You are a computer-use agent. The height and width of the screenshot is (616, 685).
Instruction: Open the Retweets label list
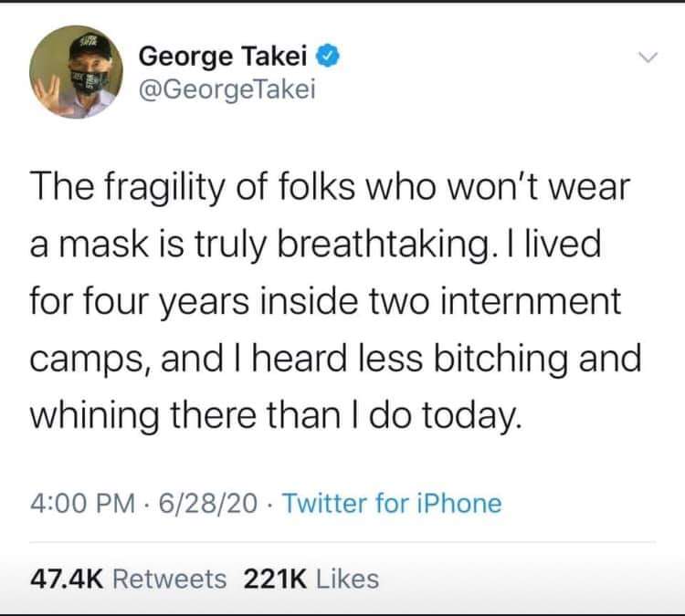pos(170,579)
